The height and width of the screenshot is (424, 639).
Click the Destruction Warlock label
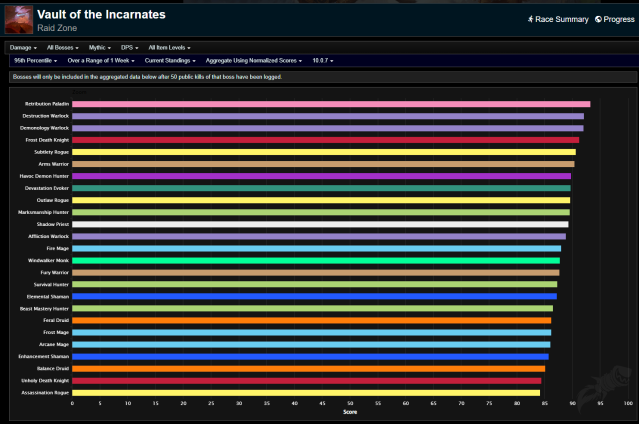pyautogui.click(x=46, y=116)
